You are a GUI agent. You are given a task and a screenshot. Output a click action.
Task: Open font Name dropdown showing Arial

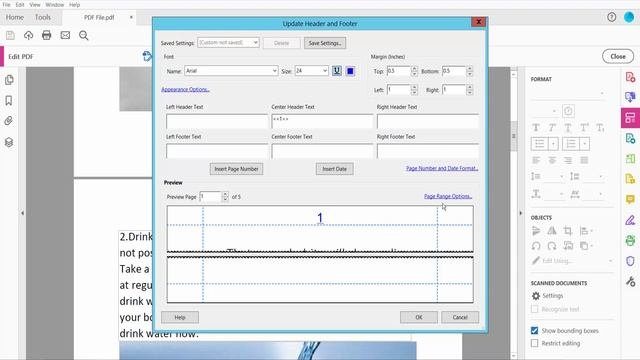point(231,71)
